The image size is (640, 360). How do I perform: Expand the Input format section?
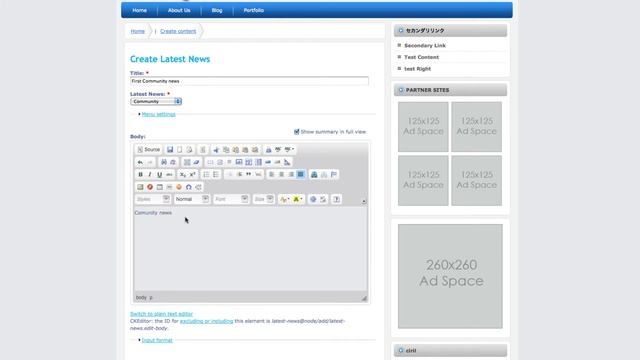point(157,340)
